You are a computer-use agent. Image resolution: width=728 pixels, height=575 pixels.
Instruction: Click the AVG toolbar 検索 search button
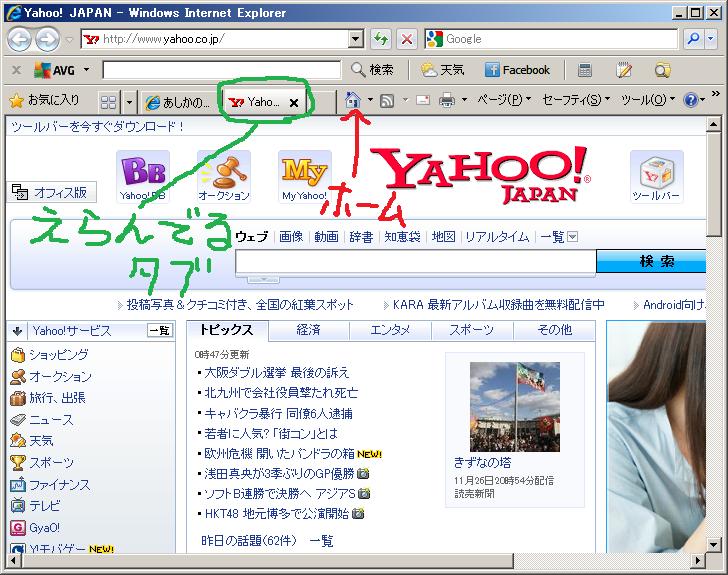coord(372,70)
